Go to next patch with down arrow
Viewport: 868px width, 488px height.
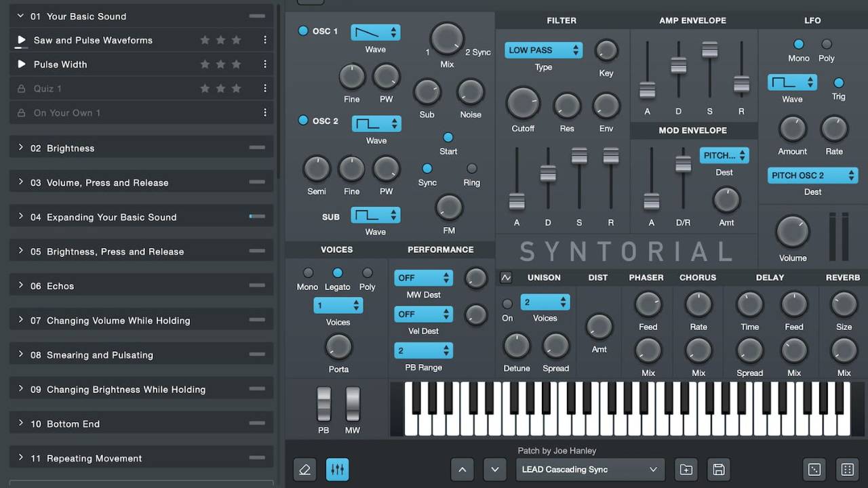(x=495, y=470)
